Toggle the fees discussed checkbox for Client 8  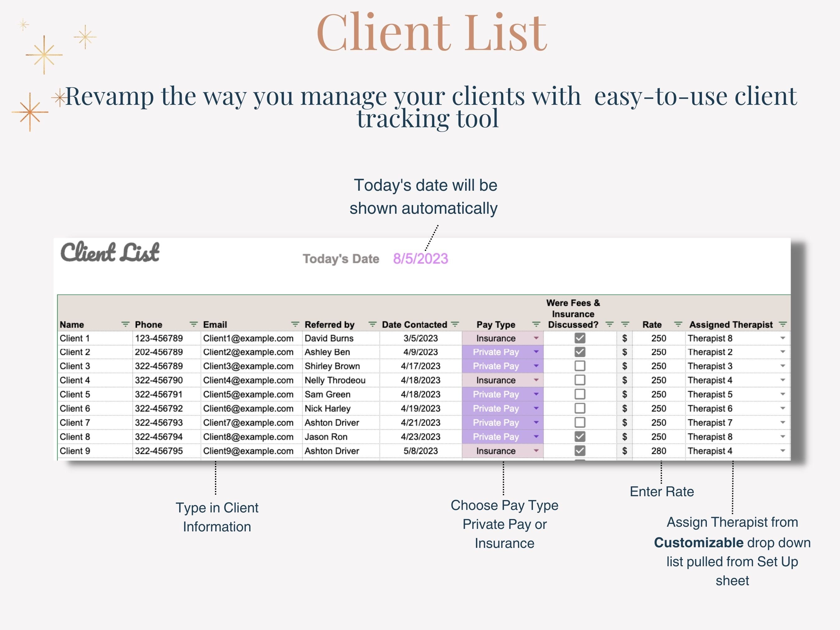[x=580, y=437]
